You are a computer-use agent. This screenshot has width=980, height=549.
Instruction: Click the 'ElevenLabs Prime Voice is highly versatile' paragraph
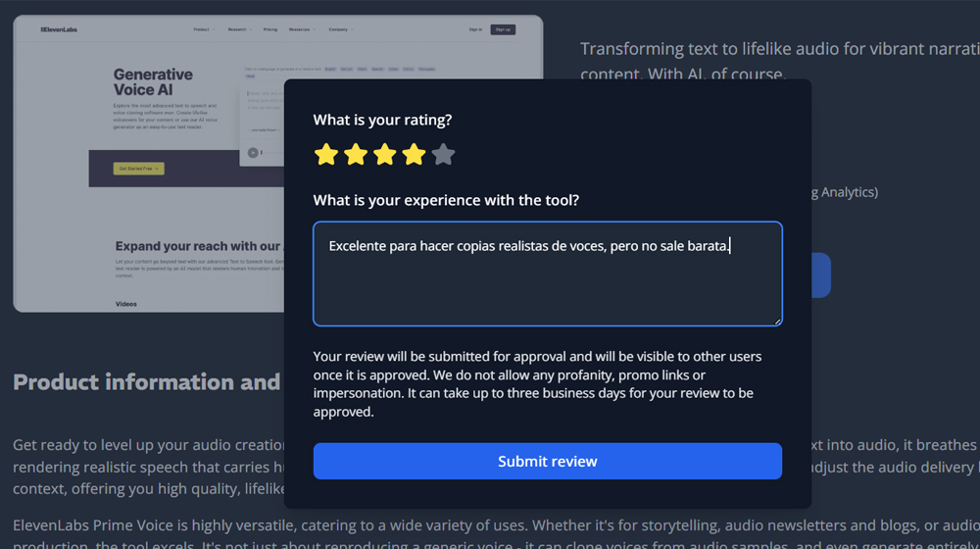(x=496, y=532)
